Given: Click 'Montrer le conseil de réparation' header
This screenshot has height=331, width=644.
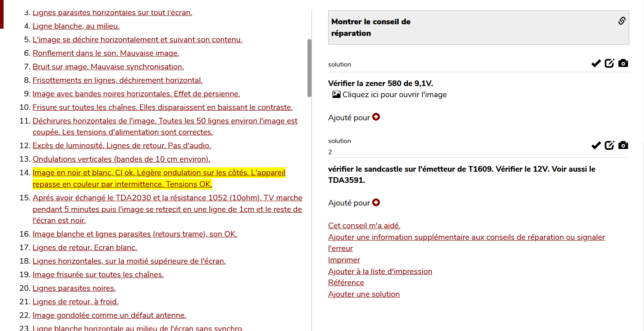Looking at the screenshot, I should [x=478, y=27].
